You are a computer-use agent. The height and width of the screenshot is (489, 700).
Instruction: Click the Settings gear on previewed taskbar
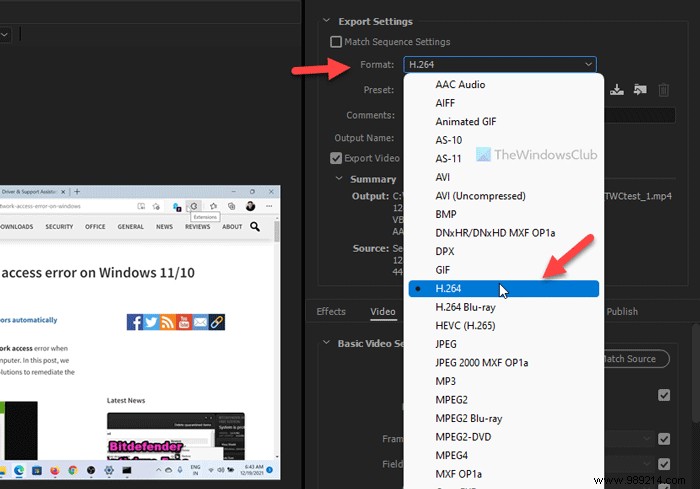[109, 470]
